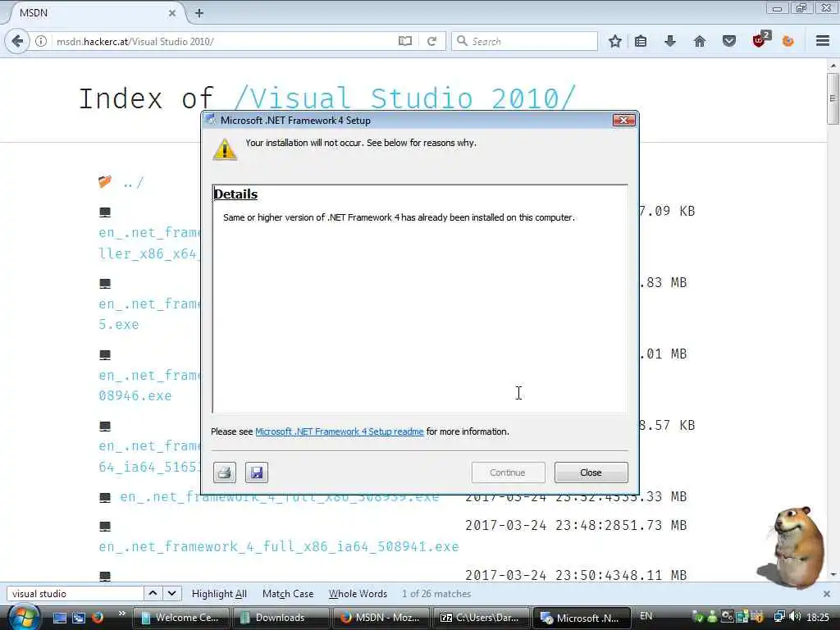840x630 pixels.
Task: Show bookmarks list icon in Firefox toolbar
Action: pos(641,41)
